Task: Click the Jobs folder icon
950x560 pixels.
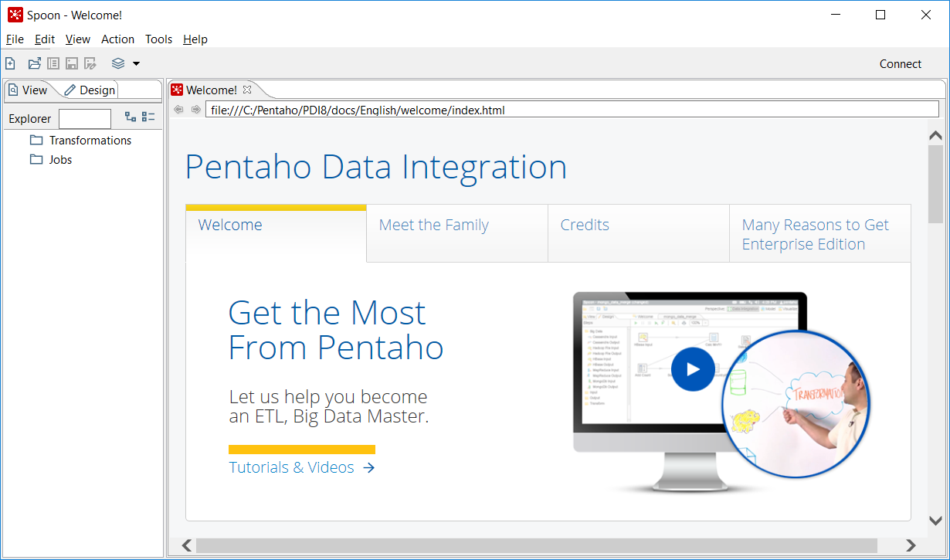Action: pyautogui.click(x=36, y=159)
